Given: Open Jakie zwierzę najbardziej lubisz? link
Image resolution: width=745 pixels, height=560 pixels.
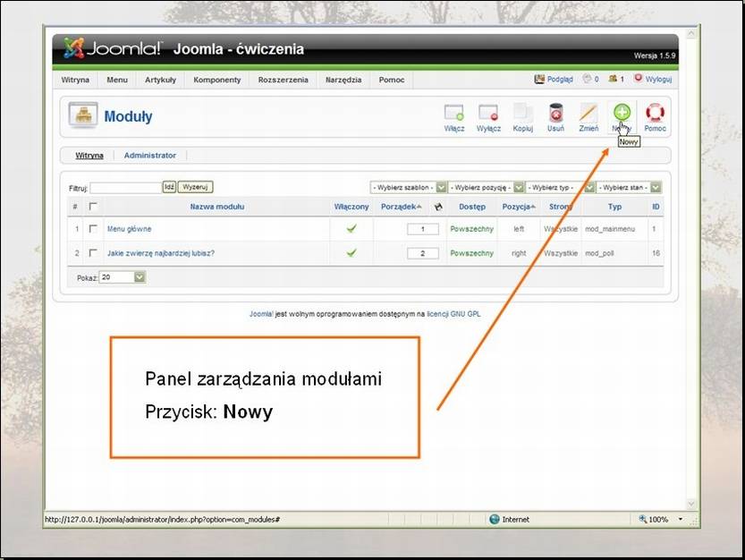Looking at the screenshot, I should pos(161,253).
